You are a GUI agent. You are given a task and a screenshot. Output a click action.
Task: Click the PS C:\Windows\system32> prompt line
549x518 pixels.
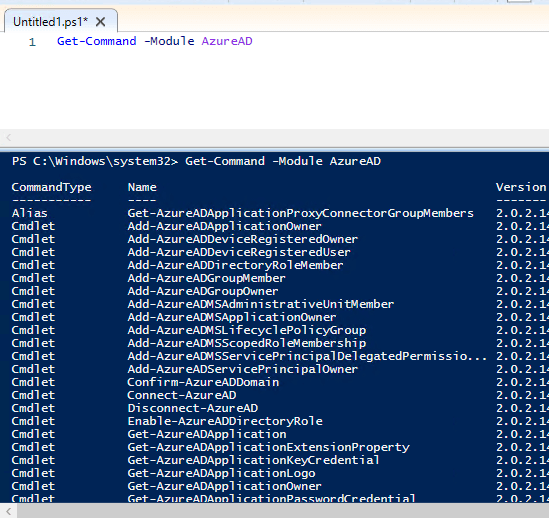pos(196,161)
